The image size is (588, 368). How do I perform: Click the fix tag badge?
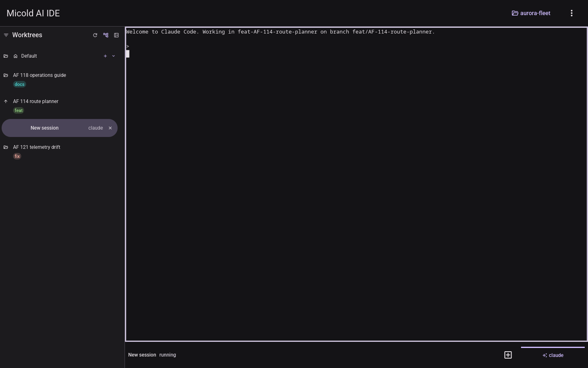pos(17,156)
